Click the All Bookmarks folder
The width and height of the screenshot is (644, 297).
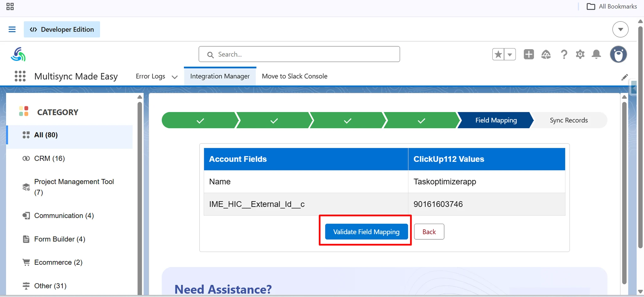[x=611, y=6]
